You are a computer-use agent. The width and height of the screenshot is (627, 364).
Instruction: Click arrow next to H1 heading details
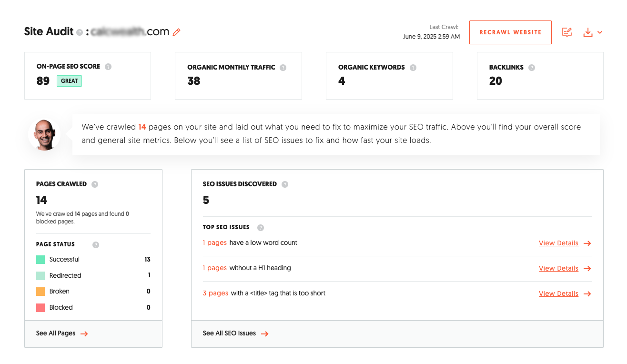point(587,269)
